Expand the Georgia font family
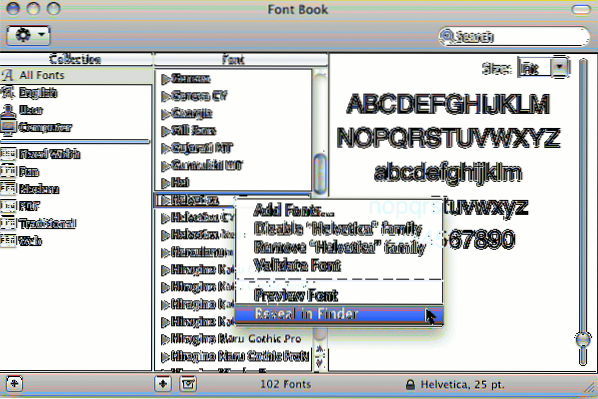Viewport: 598px width, 399px height. point(165,114)
